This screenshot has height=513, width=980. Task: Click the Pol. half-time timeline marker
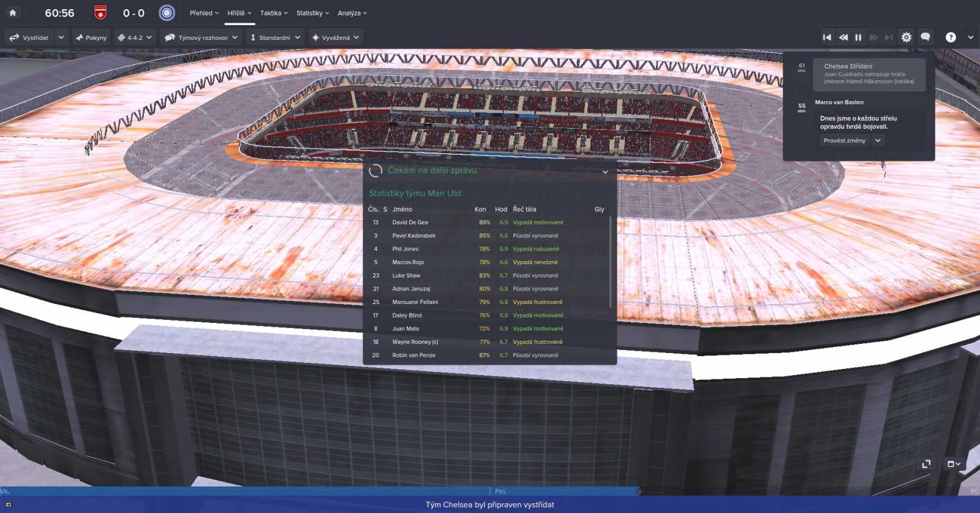[x=500, y=492]
